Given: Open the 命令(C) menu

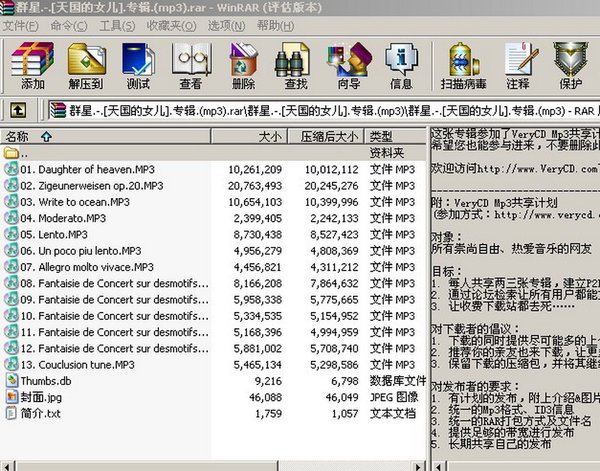Looking at the screenshot, I should pos(69,26).
